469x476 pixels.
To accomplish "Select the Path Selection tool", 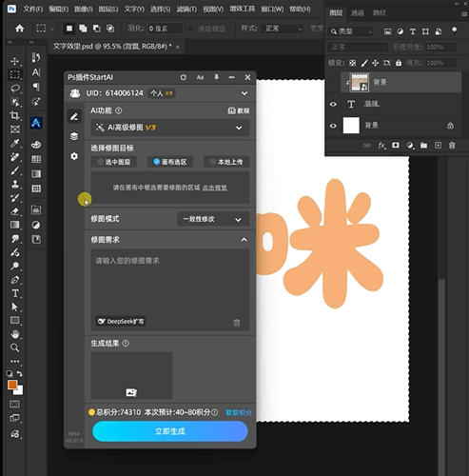I will 15,307.
